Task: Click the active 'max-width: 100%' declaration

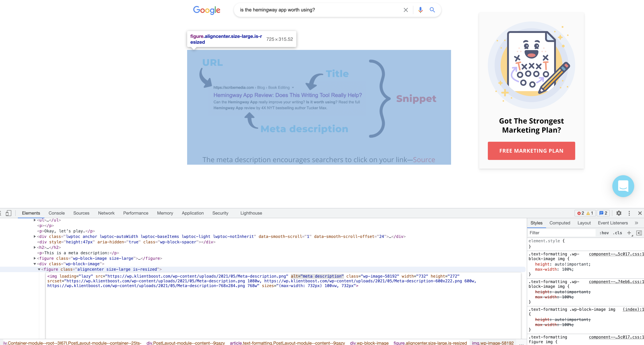Action: click(554, 269)
